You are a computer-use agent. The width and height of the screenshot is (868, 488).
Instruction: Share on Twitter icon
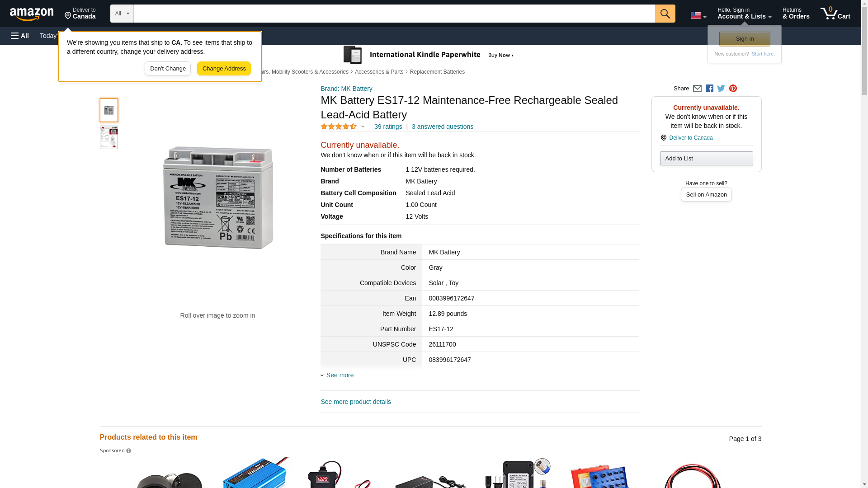pyautogui.click(x=721, y=89)
